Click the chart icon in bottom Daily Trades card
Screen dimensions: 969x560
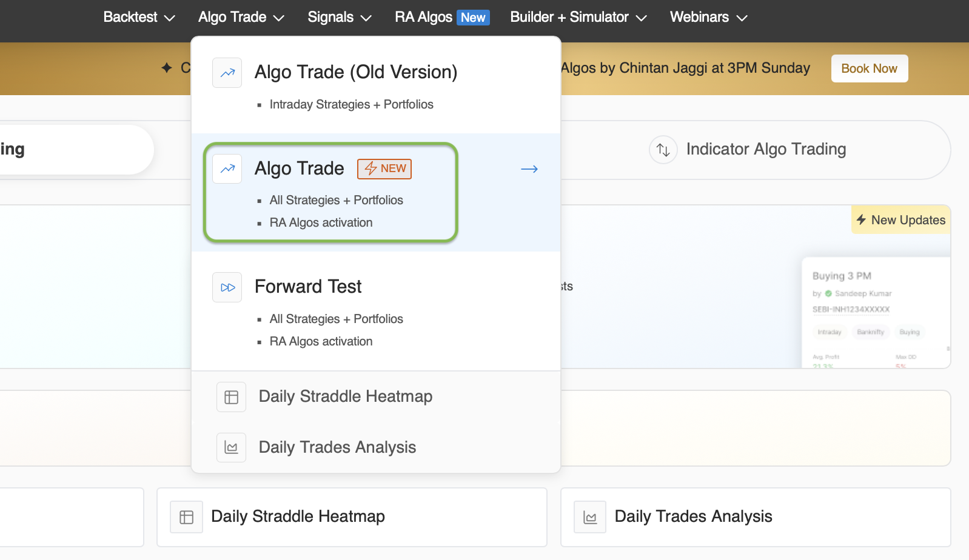589,517
